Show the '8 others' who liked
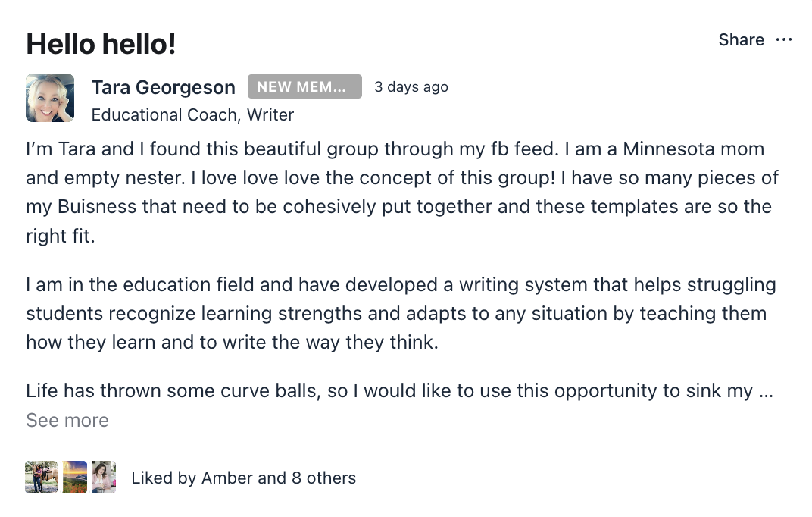 [323, 478]
